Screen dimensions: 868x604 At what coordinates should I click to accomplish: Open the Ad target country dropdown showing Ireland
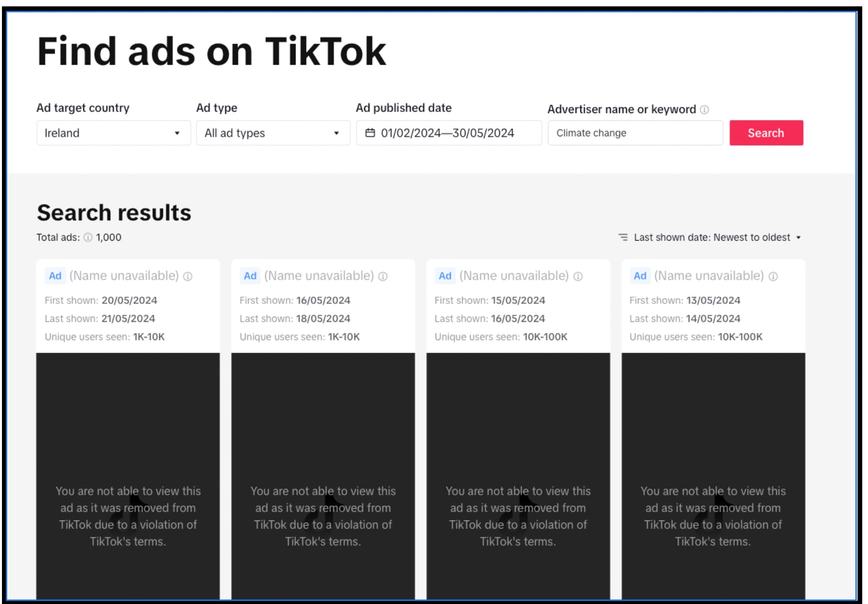(114, 133)
